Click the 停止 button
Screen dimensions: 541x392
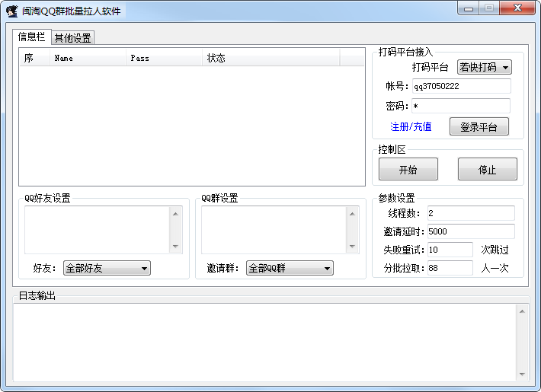pyautogui.click(x=487, y=170)
